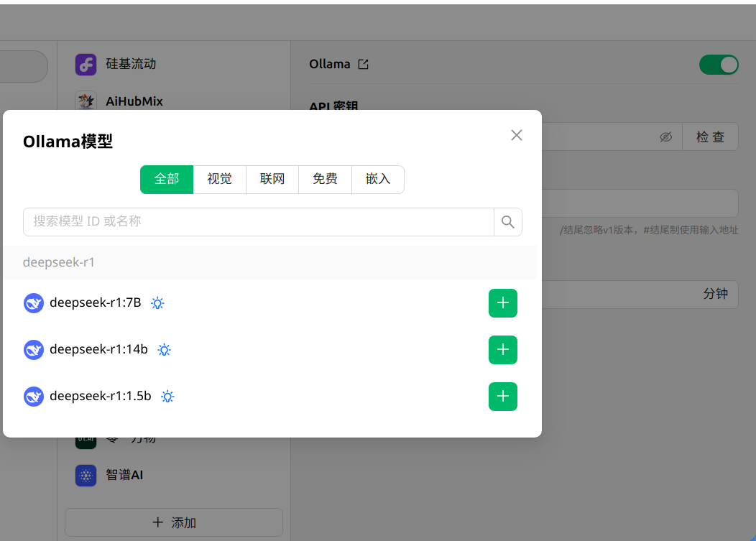Click the deepseek-r1:7B model name
The width and height of the screenshot is (756, 541).
pos(96,302)
